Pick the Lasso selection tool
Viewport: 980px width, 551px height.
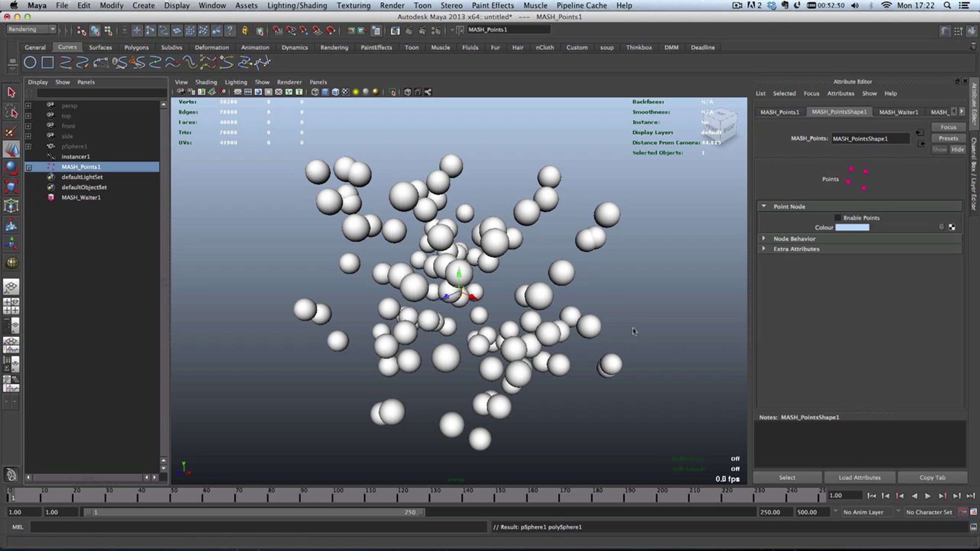click(x=11, y=111)
